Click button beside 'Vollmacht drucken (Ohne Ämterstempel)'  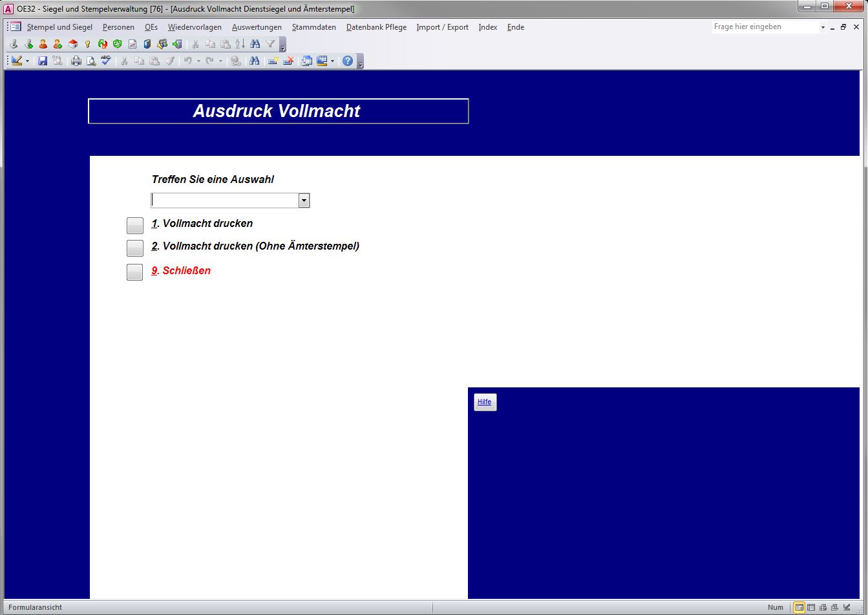point(135,248)
